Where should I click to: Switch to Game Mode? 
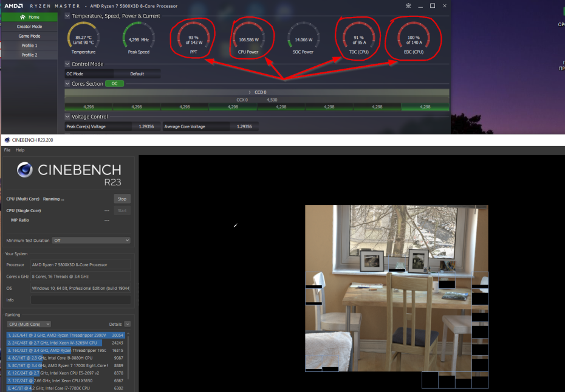[x=29, y=36]
